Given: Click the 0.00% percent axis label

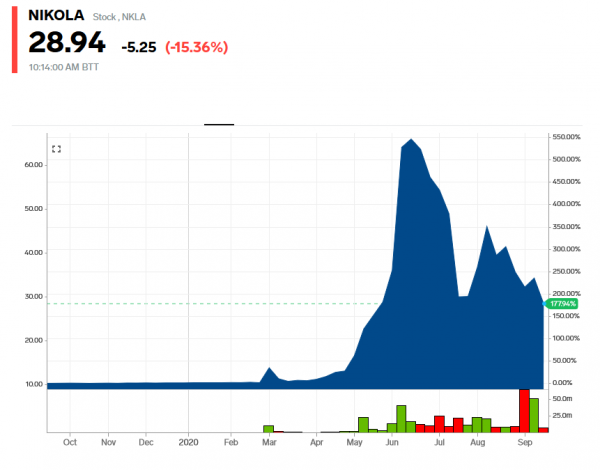Looking at the screenshot, I should 562,383.
